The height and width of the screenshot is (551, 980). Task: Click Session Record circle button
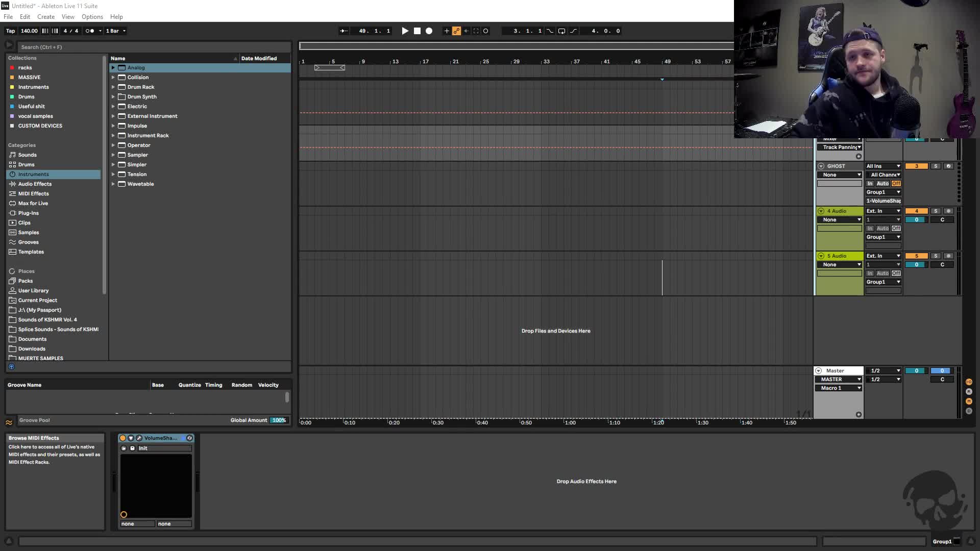coord(485,31)
